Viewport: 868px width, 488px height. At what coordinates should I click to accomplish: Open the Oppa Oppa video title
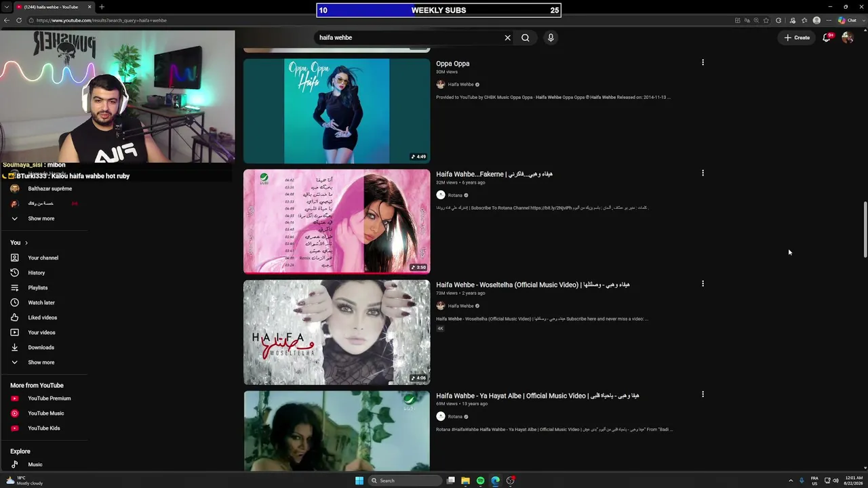pos(453,64)
